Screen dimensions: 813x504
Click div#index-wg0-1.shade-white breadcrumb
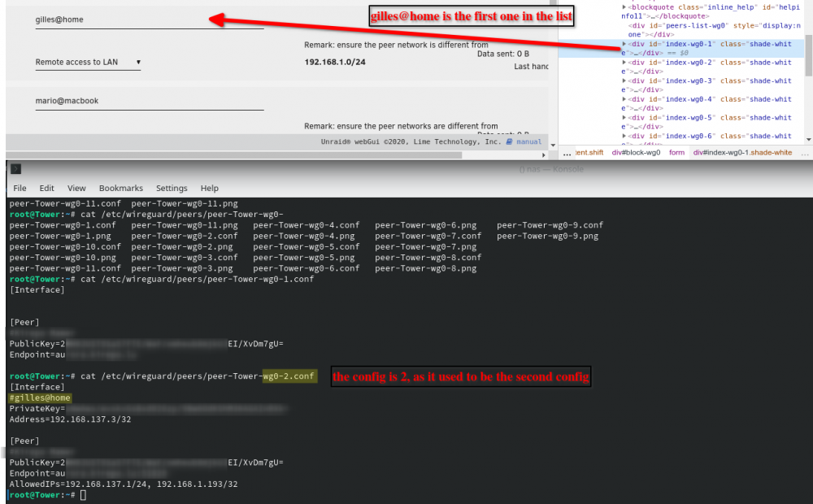(x=742, y=153)
